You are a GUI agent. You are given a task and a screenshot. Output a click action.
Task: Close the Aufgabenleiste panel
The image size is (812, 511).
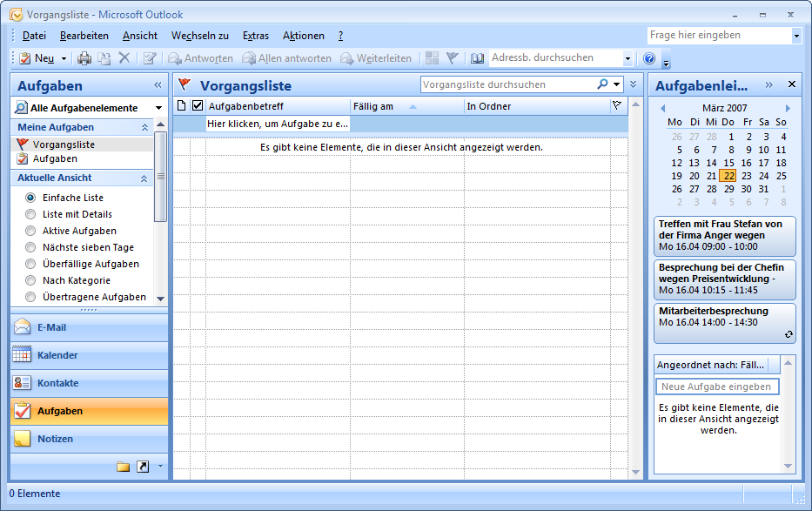pyautogui.click(x=791, y=84)
